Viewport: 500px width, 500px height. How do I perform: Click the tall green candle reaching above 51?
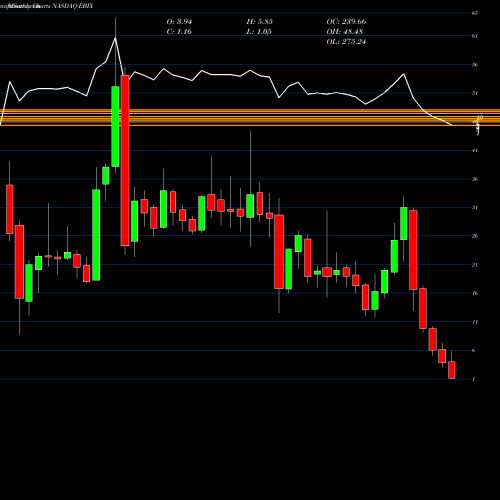[x=115, y=127]
